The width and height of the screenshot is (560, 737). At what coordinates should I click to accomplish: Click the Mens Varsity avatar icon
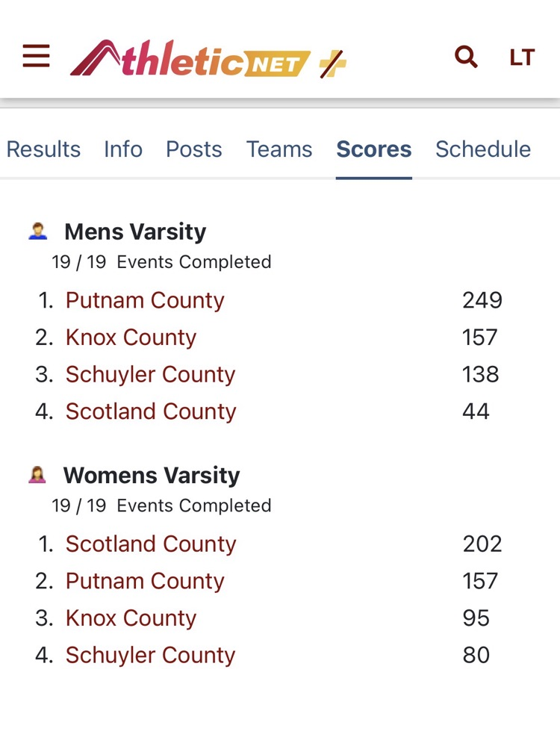(x=37, y=231)
